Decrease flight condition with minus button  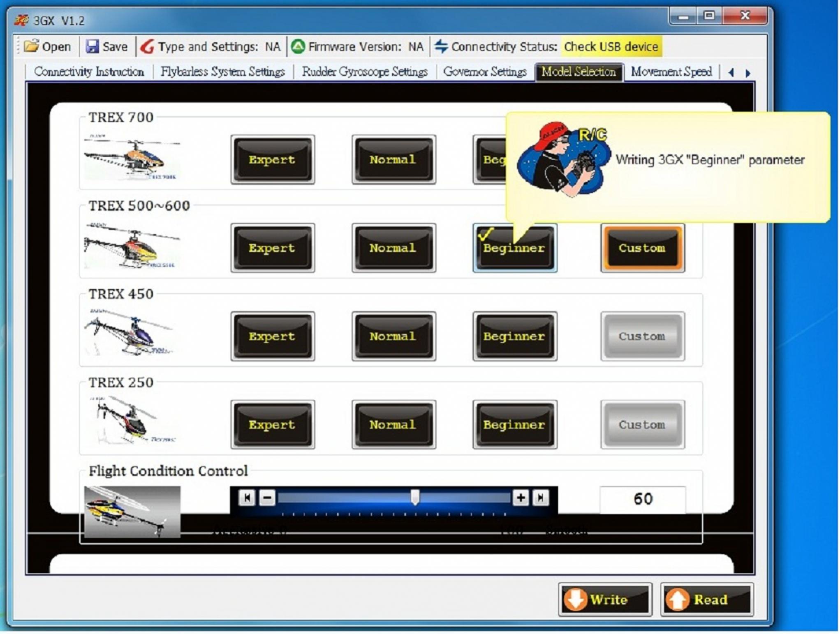pos(267,498)
